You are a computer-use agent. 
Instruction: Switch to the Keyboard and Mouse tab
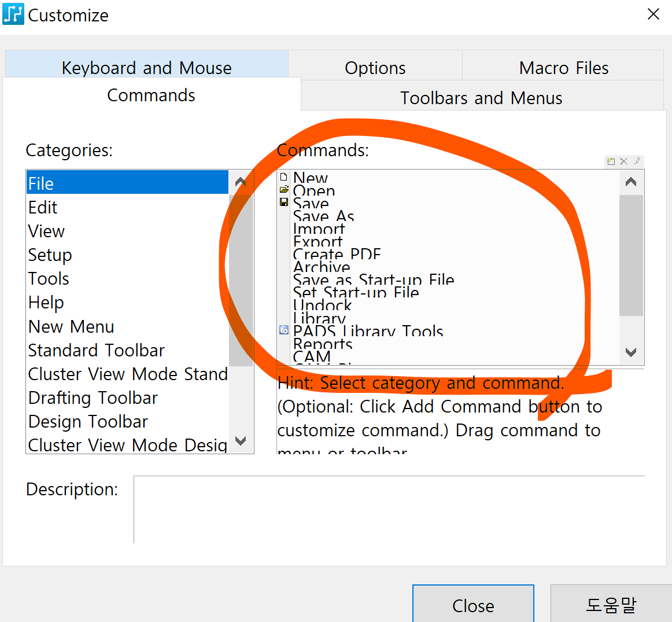[146, 68]
